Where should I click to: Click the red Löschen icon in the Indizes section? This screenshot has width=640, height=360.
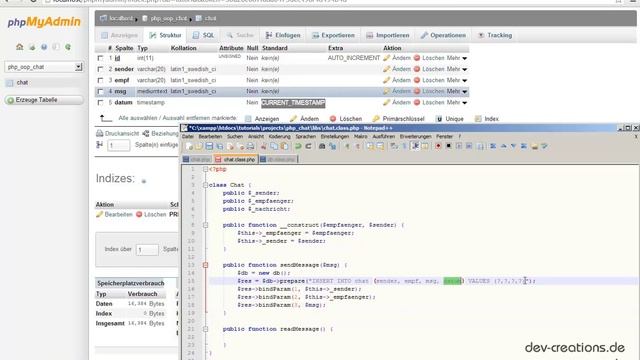pyautogui.click(x=139, y=214)
